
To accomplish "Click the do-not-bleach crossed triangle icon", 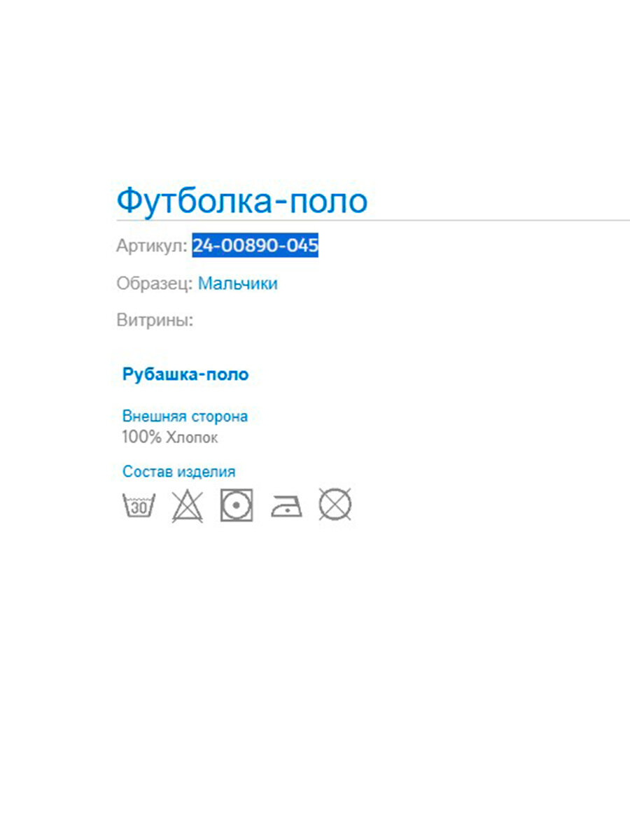I will click(188, 505).
